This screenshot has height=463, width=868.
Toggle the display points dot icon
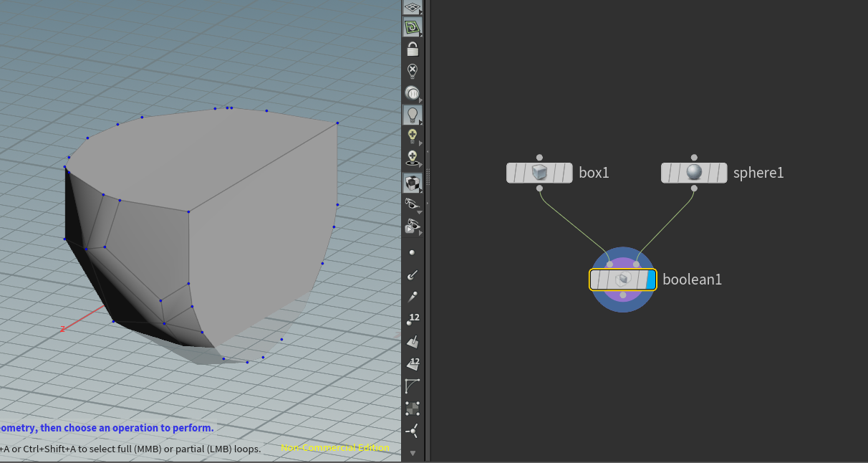point(412,253)
